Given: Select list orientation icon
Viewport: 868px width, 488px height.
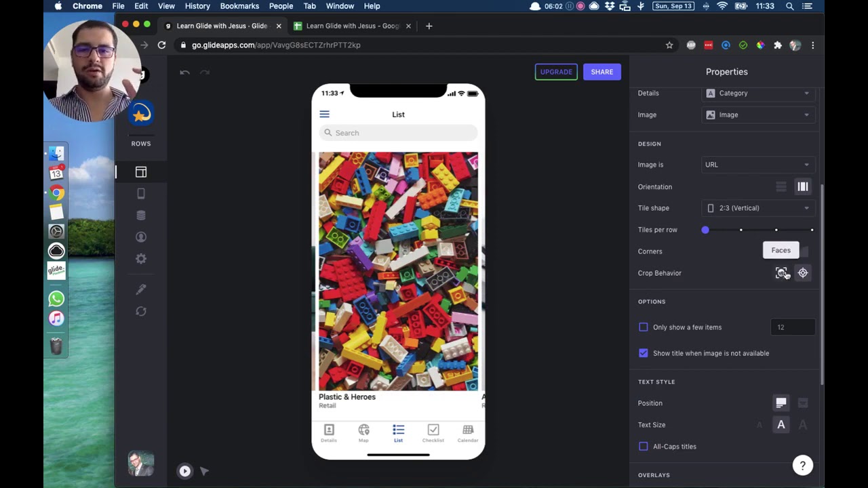Looking at the screenshot, I should coord(781,187).
